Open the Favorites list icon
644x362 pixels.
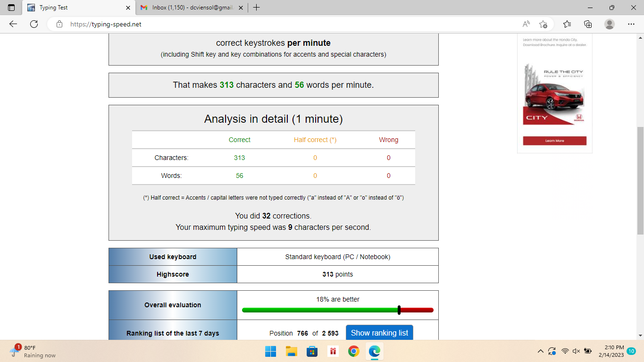[x=567, y=24]
